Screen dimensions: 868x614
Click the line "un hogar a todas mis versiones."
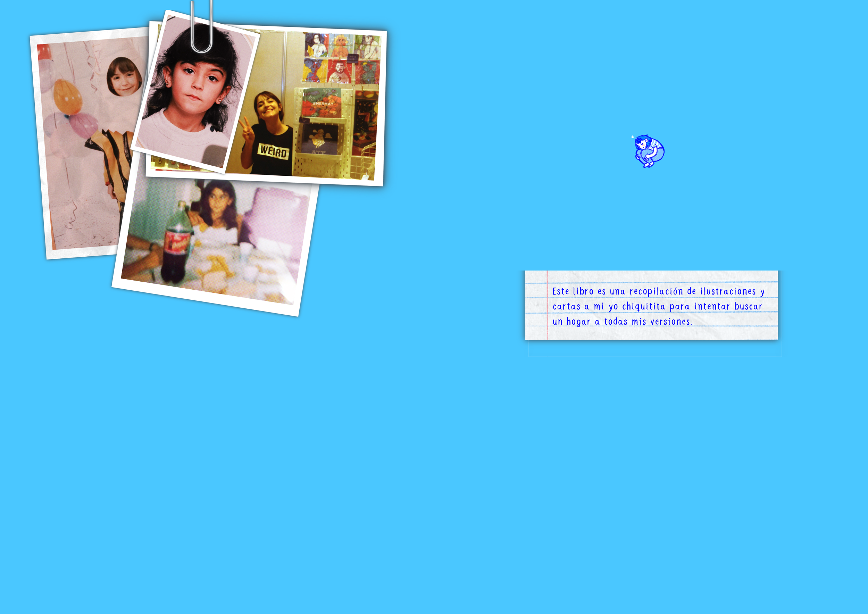[622, 322]
